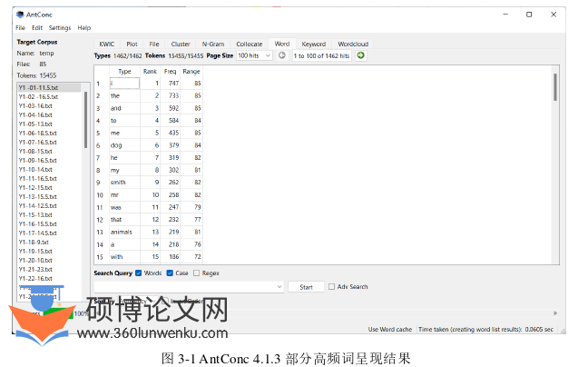Maximize the AntConc window
Screen dimensions: 588x367
[529, 15]
